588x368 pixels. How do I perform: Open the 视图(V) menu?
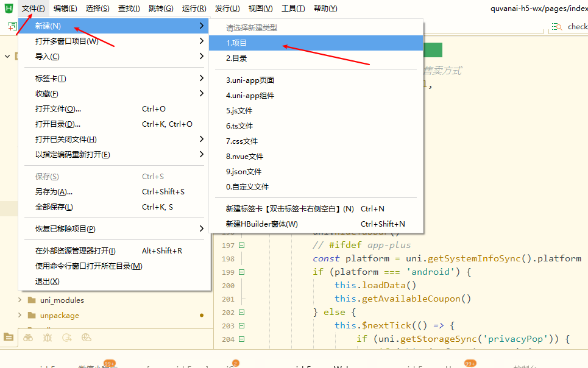click(x=260, y=9)
